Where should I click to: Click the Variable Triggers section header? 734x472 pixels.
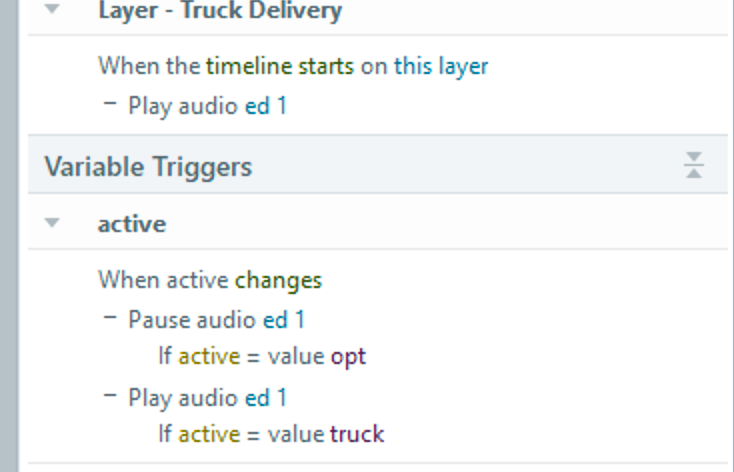coord(148,166)
